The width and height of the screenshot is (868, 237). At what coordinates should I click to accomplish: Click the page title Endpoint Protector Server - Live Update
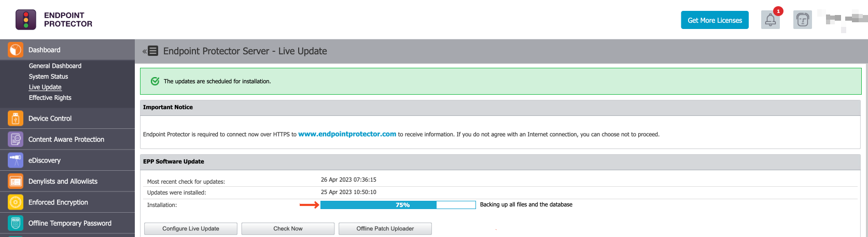coord(245,51)
